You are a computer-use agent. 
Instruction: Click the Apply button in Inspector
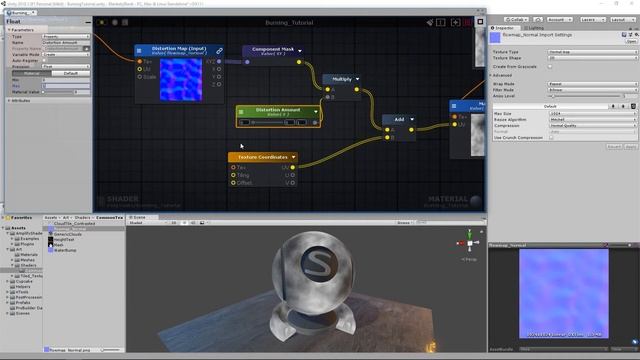pyautogui.click(x=631, y=147)
